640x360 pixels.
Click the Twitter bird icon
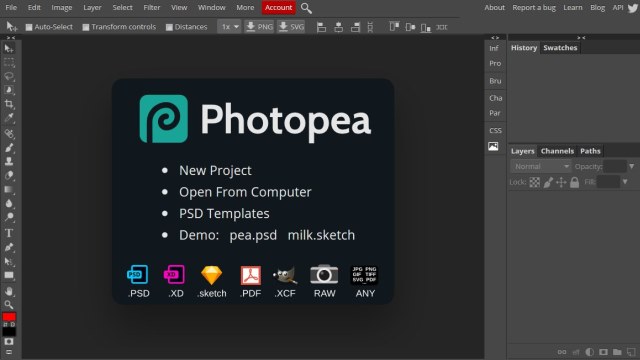(x=633, y=8)
